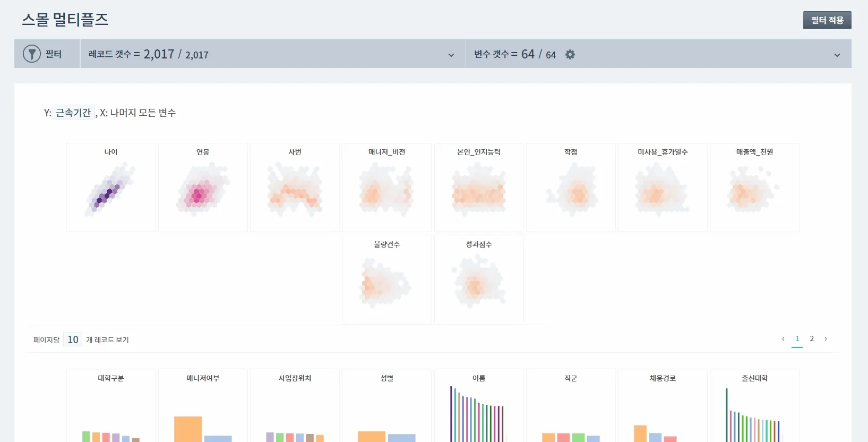868x442 pixels.
Task: Open variable count settings gear
Action: tap(570, 54)
